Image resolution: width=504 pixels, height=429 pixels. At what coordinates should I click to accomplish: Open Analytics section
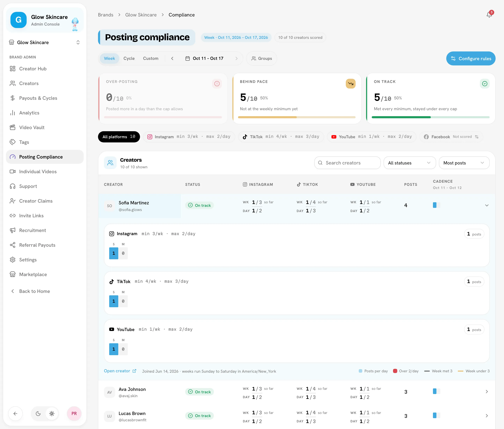(x=45, y=113)
